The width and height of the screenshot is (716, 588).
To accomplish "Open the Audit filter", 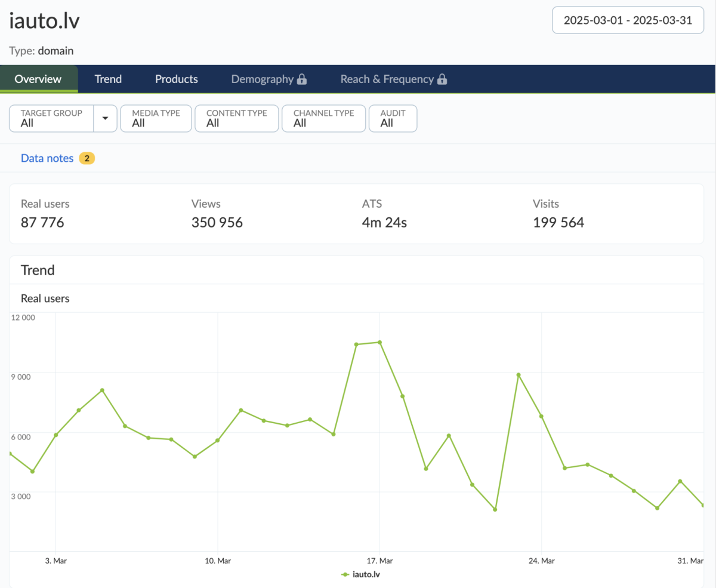I will click(393, 118).
